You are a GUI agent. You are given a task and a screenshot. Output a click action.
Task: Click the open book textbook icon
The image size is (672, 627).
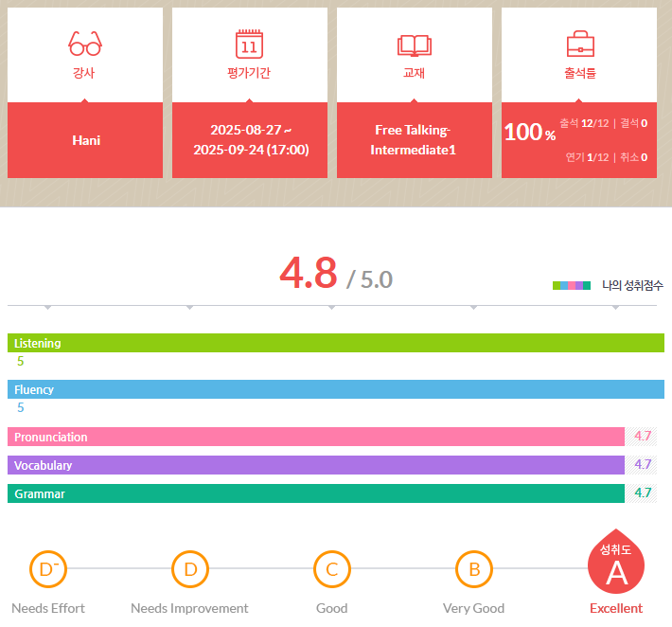tap(414, 44)
